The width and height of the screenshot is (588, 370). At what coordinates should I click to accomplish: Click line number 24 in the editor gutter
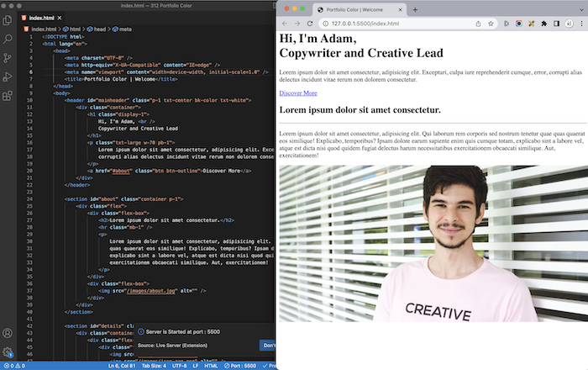point(29,199)
